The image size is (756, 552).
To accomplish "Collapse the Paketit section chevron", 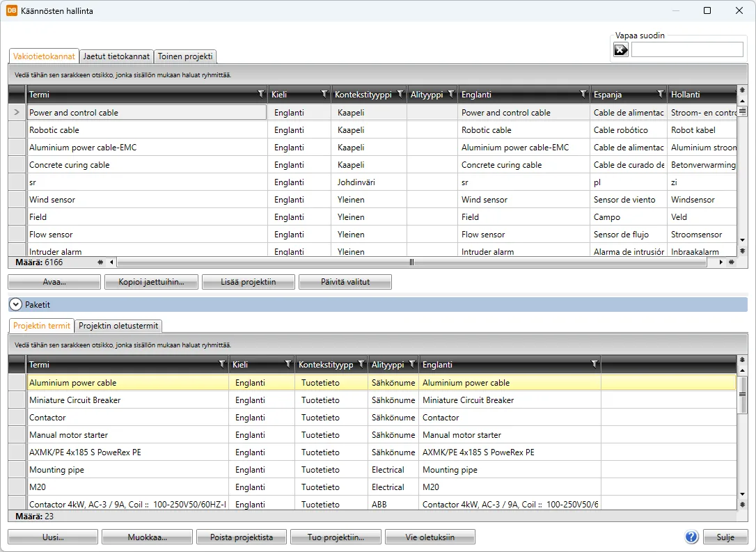I will point(16,305).
